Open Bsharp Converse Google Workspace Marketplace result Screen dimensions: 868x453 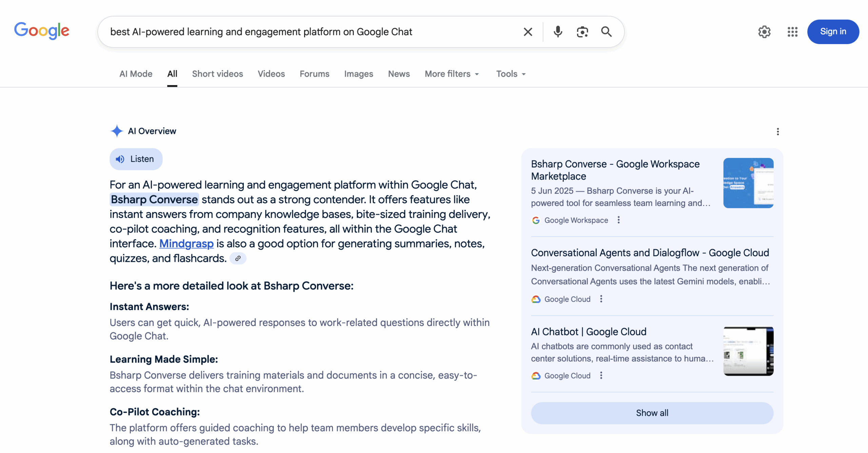point(615,170)
